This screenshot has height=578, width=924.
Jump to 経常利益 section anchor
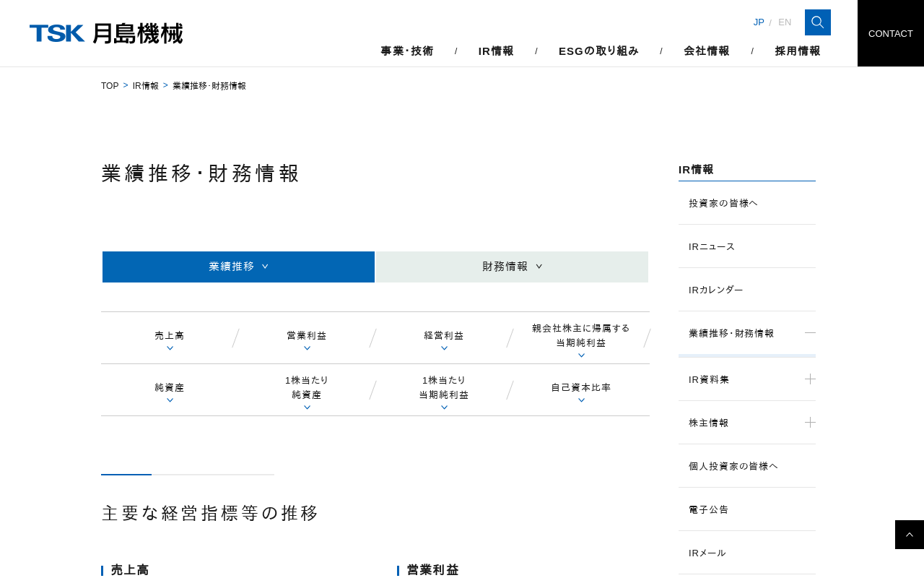[x=444, y=338]
